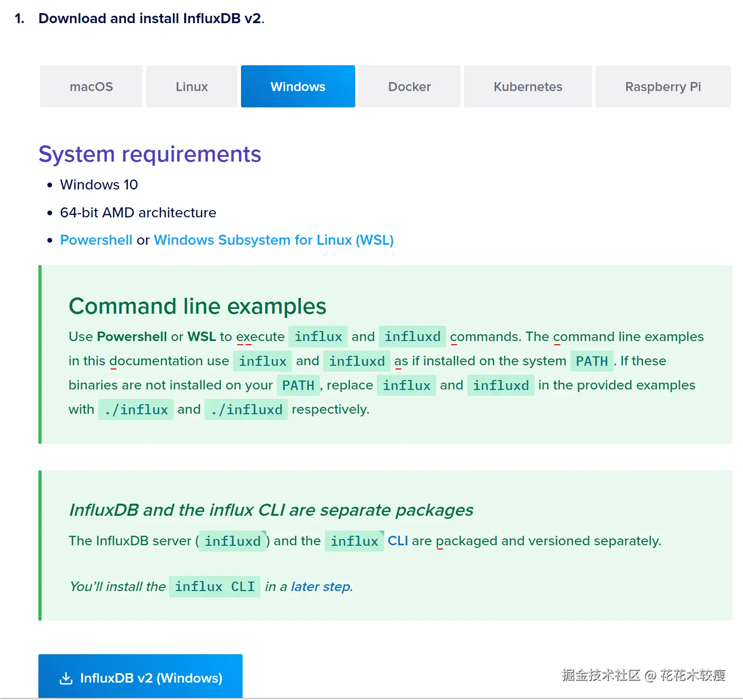This screenshot has width=743, height=700.
Task: Click the download arrow icon on InfluxDB button
Action: coord(66,678)
